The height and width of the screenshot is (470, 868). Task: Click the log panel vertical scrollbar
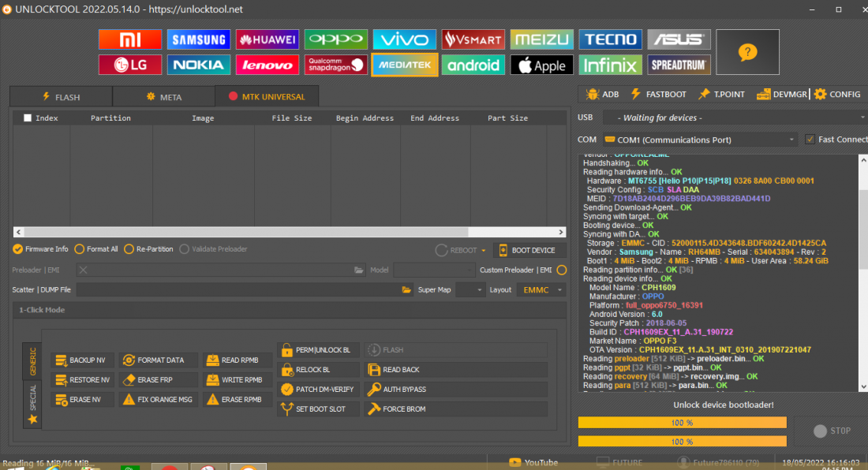[863, 274]
